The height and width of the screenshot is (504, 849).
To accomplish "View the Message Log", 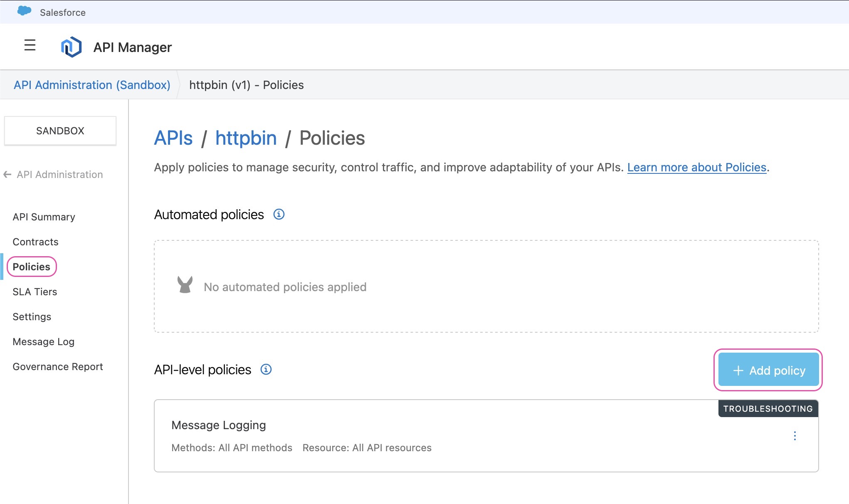I will click(x=43, y=341).
